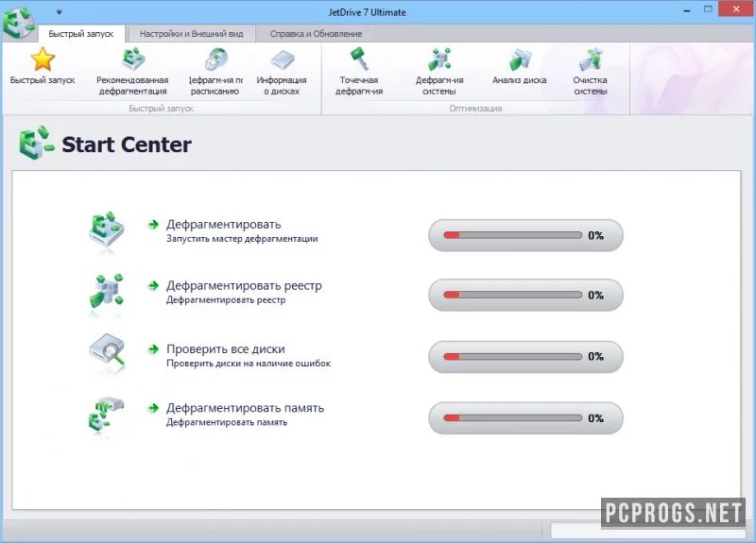Minimize the JetDrive window
Image resolution: width=756 pixels, height=543 pixels.
click(687, 10)
